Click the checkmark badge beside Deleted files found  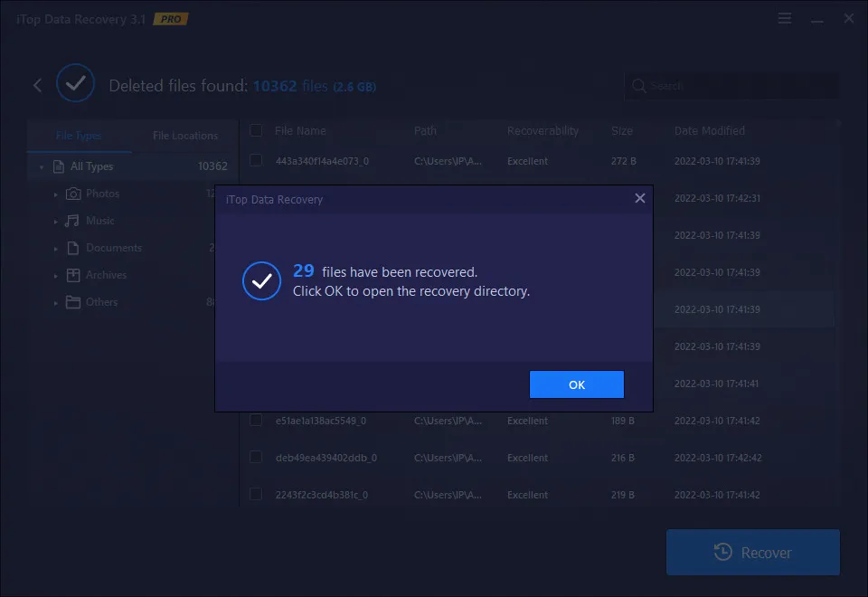(x=75, y=83)
